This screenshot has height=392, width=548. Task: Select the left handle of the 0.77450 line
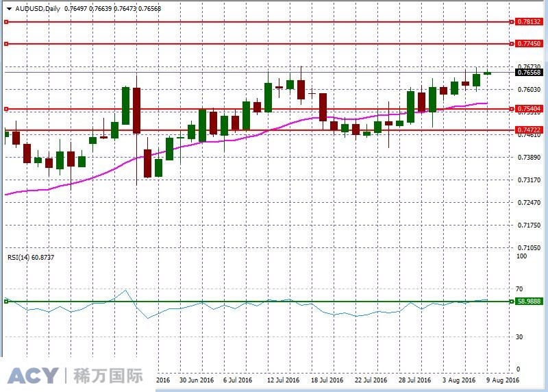click(6, 44)
